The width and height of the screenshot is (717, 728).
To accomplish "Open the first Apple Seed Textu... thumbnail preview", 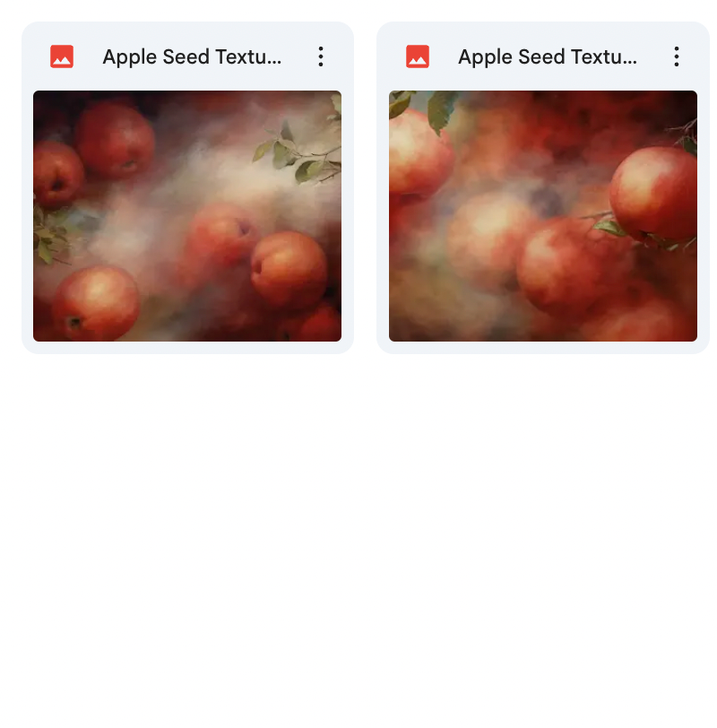I will (x=187, y=216).
